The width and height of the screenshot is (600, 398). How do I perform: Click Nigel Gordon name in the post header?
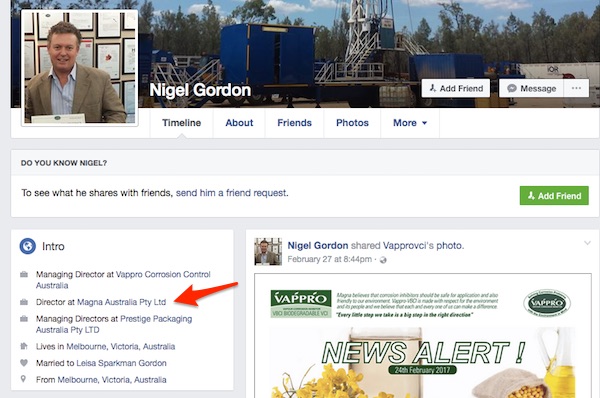[x=318, y=245]
